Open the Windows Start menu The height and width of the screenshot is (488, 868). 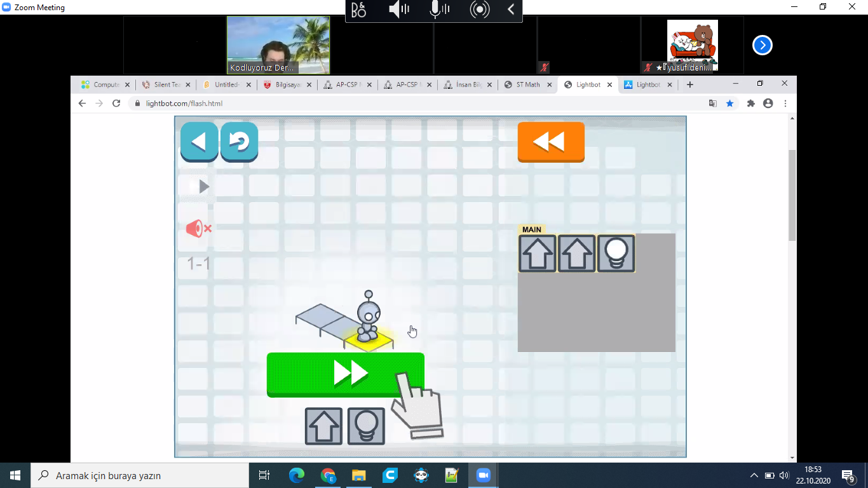(15, 475)
